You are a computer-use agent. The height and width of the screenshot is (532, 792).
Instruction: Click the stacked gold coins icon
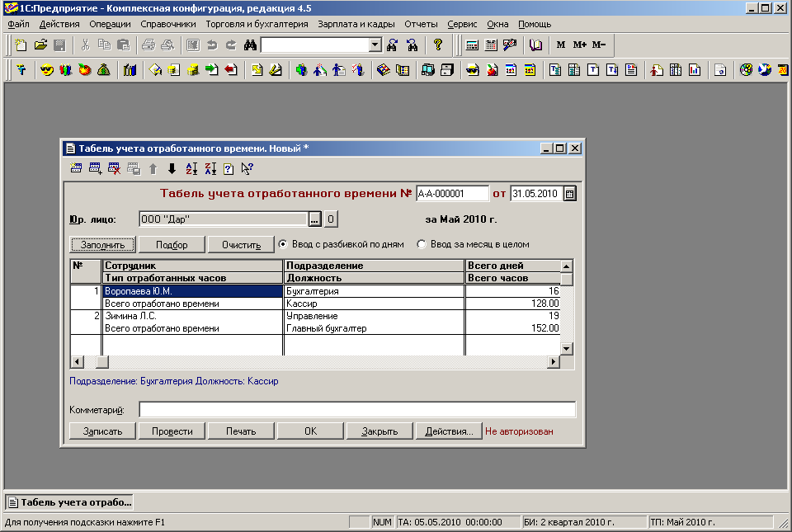tap(192, 70)
